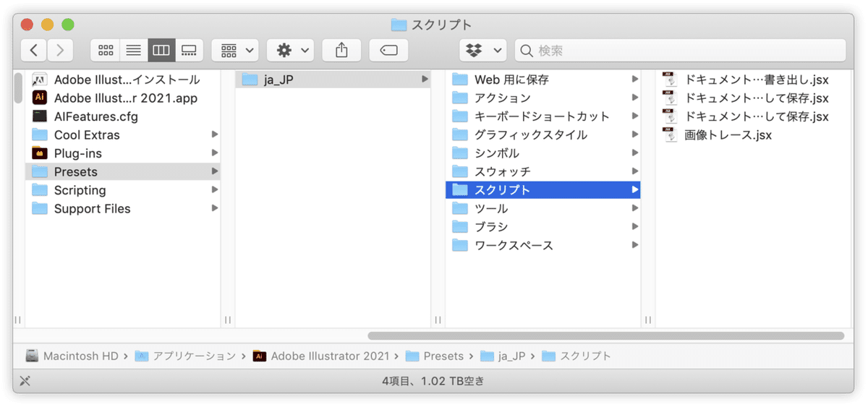This screenshot has height=407, width=868.
Task: Select the ブラシ folder
Action: tap(543, 227)
